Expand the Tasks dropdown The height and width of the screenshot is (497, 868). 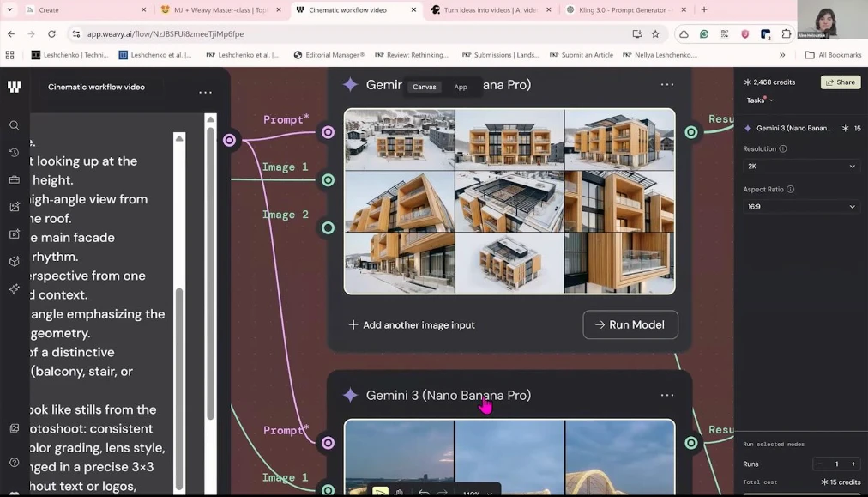pyautogui.click(x=760, y=100)
